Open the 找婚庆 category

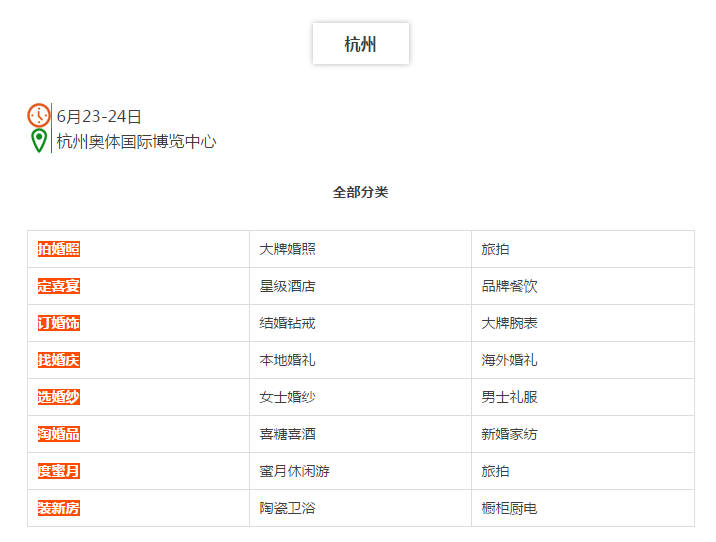(x=58, y=360)
